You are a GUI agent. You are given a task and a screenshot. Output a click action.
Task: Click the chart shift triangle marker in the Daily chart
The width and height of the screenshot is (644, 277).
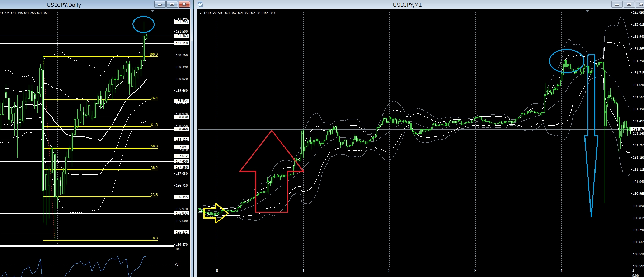(153, 11)
